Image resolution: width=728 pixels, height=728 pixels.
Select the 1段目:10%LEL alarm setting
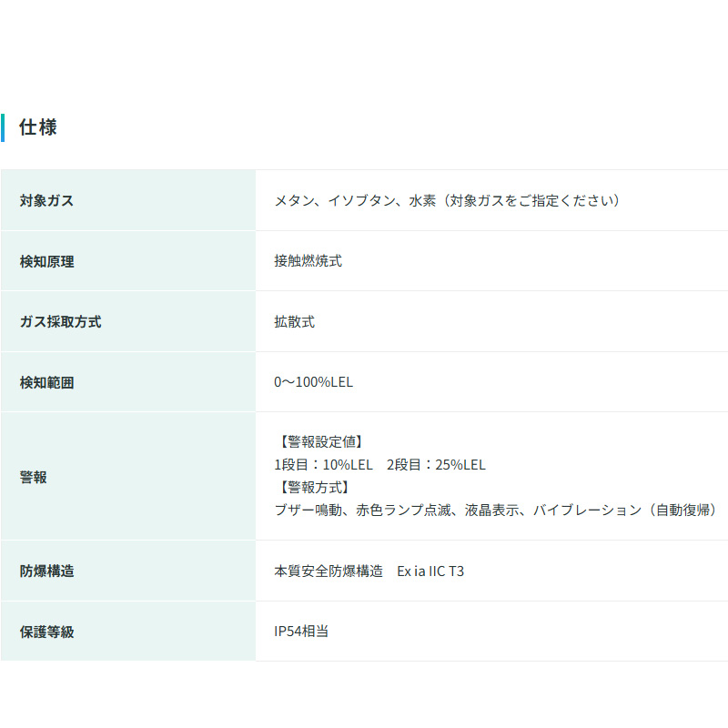click(x=323, y=464)
